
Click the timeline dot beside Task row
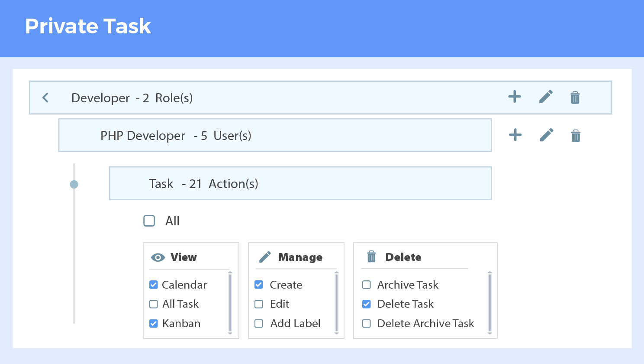[74, 185]
